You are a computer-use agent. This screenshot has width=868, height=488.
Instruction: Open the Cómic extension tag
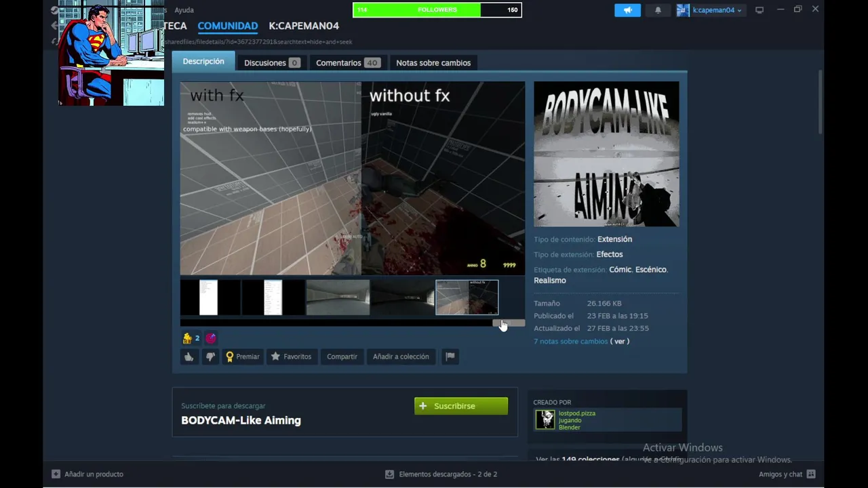(x=620, y=270)
